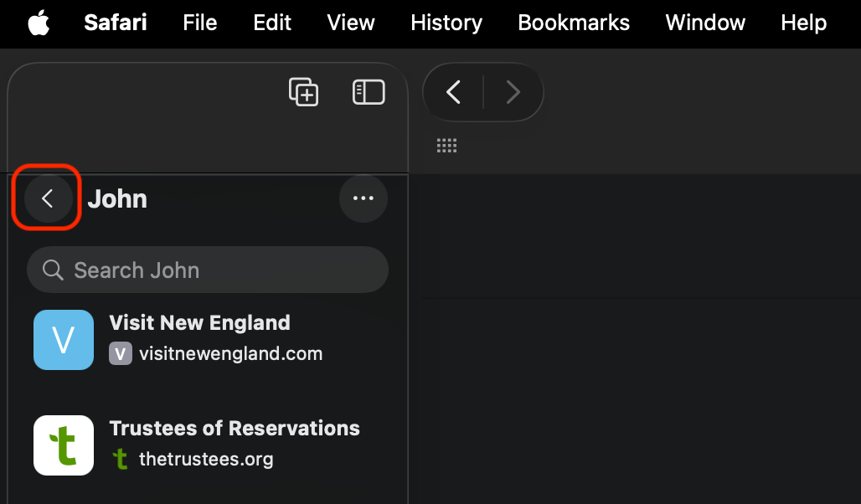Open the View menu
The width and height of the screenshot is (861, 504).
351,23
